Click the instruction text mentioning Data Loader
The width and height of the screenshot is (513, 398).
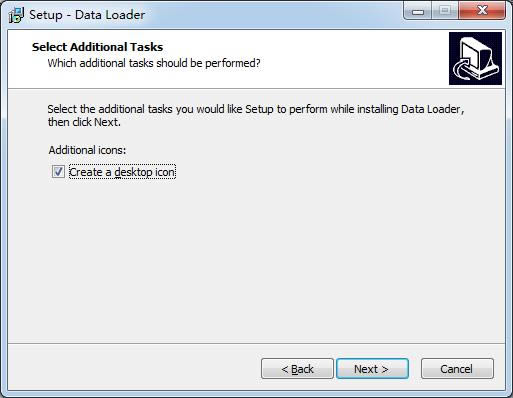click(256, 109)
